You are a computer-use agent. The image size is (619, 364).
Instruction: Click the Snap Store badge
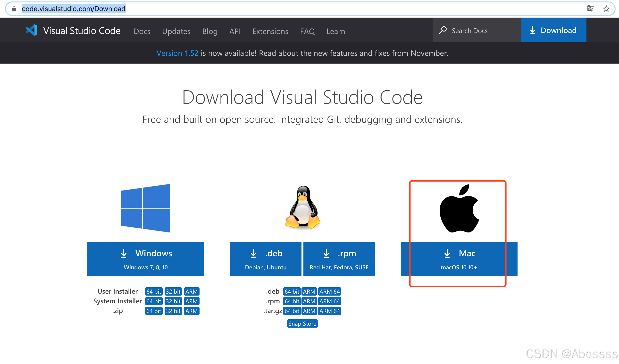(x=302, y=323)
